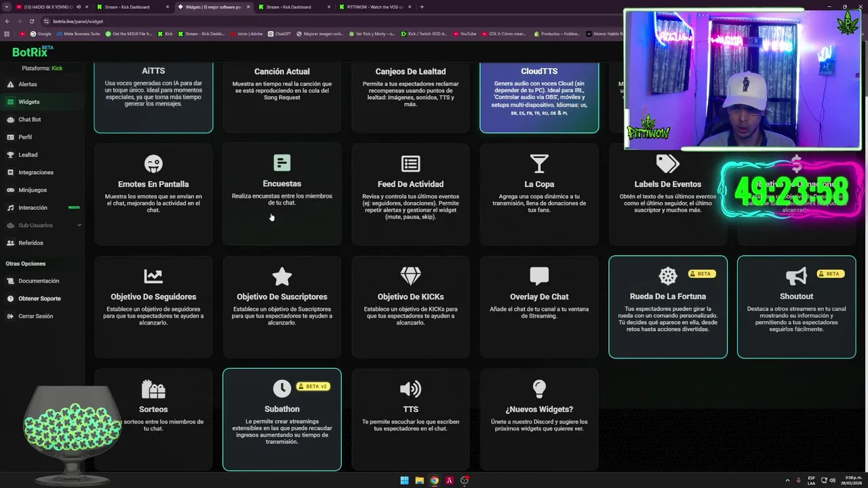
Task: Click the BotRix logo
Action: point(32,52)
